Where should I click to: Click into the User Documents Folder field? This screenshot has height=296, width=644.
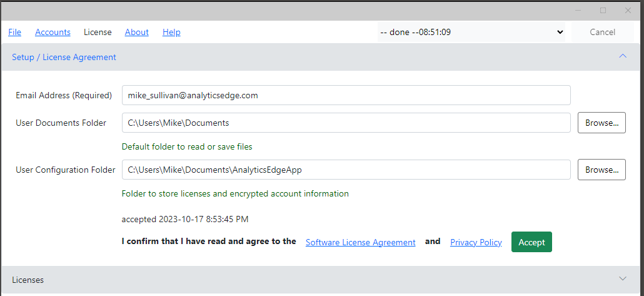pyautogui.click(x=346, y=123)
